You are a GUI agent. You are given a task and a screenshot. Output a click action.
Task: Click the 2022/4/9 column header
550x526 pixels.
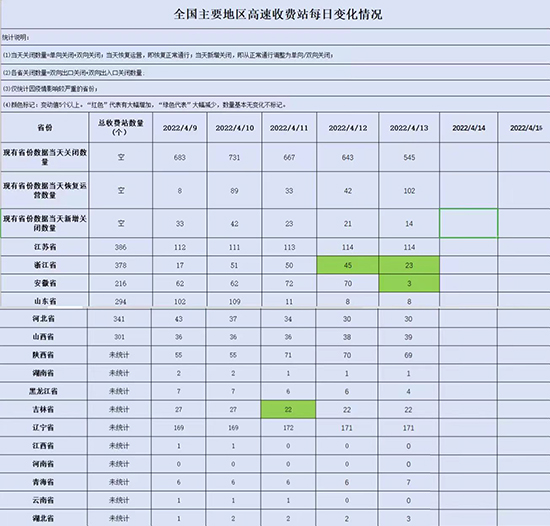click(x=180, y=128)
